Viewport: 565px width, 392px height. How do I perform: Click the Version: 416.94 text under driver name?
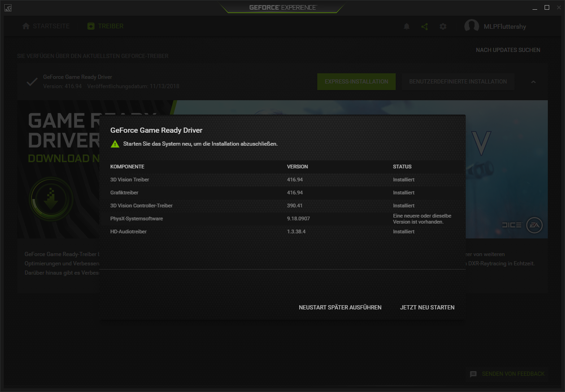point(63,86)
